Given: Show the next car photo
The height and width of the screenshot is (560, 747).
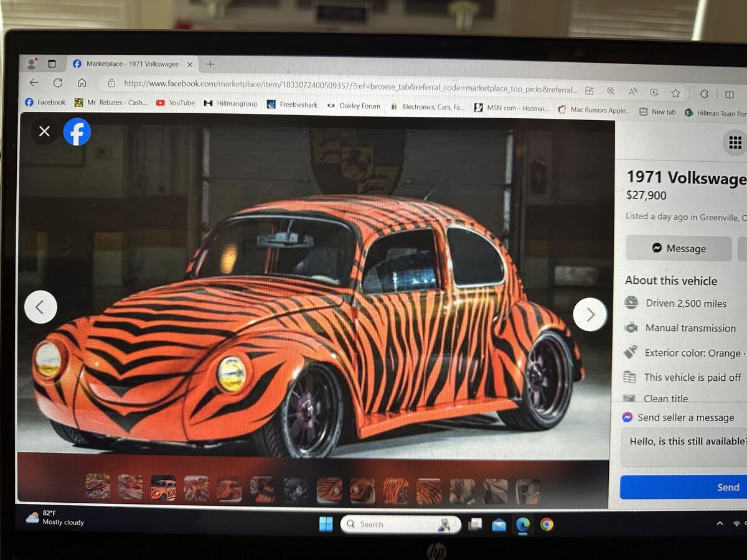Looking at the screenshot, I should pyautogui.click(x=589, y=315).
